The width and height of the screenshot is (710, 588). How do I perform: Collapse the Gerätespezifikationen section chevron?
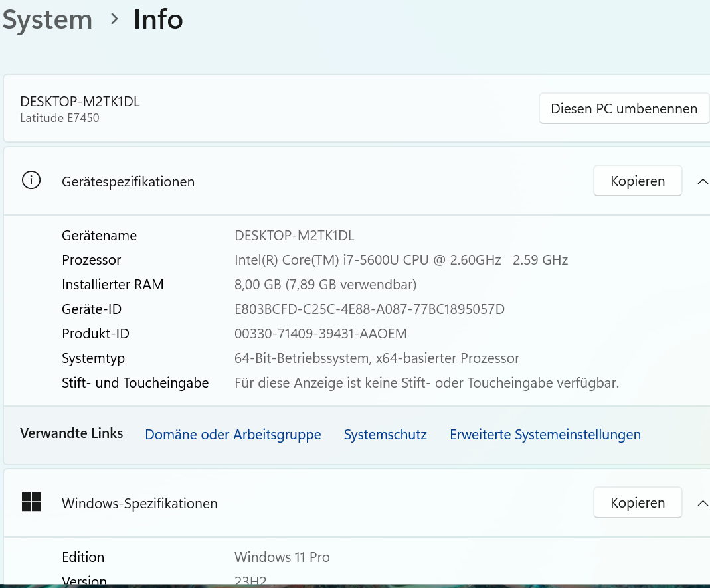tap(702, 181)
